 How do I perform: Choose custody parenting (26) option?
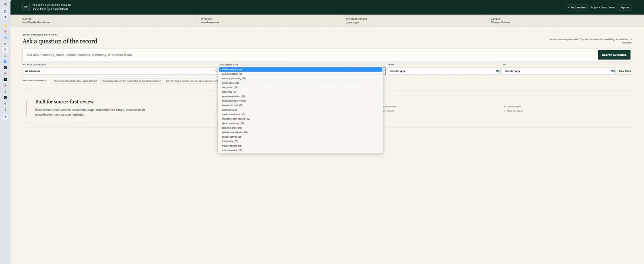coord(300,78)
